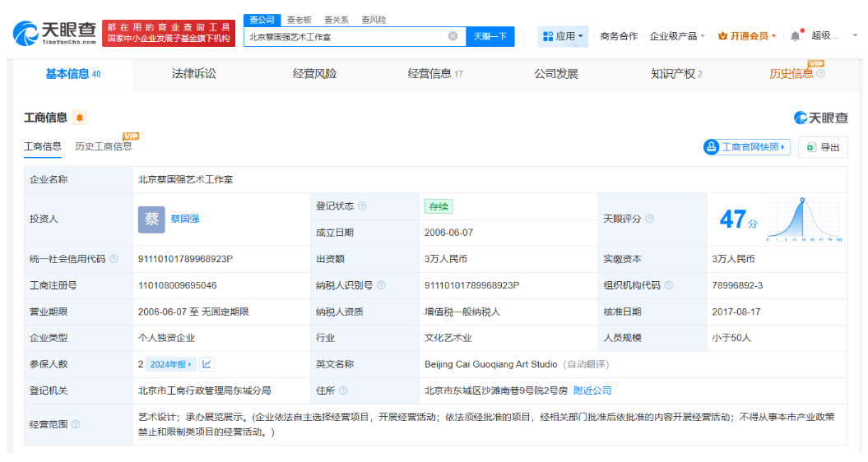Click organization code 78996892-3
The width and height of the screenshot is (868, 462).
(x=737, y=285)
